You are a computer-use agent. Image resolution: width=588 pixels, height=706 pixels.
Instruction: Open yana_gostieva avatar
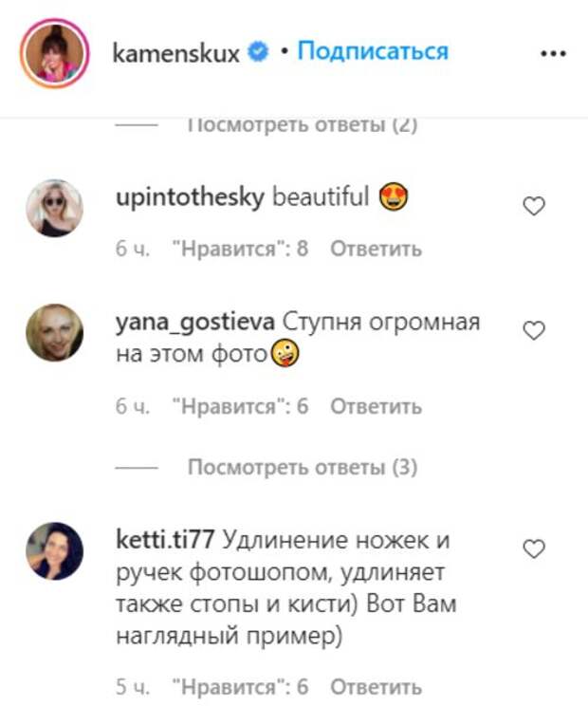pos(54,332)
